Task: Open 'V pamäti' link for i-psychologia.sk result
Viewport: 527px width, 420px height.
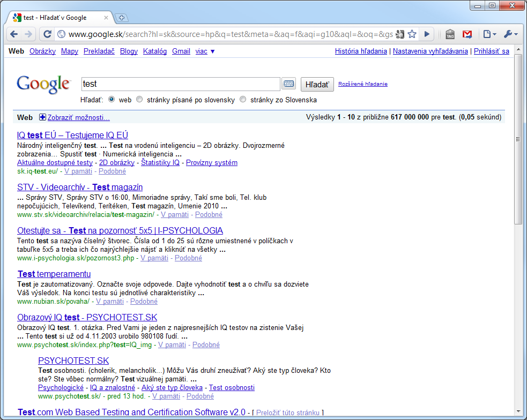Action: click(154, 258)
